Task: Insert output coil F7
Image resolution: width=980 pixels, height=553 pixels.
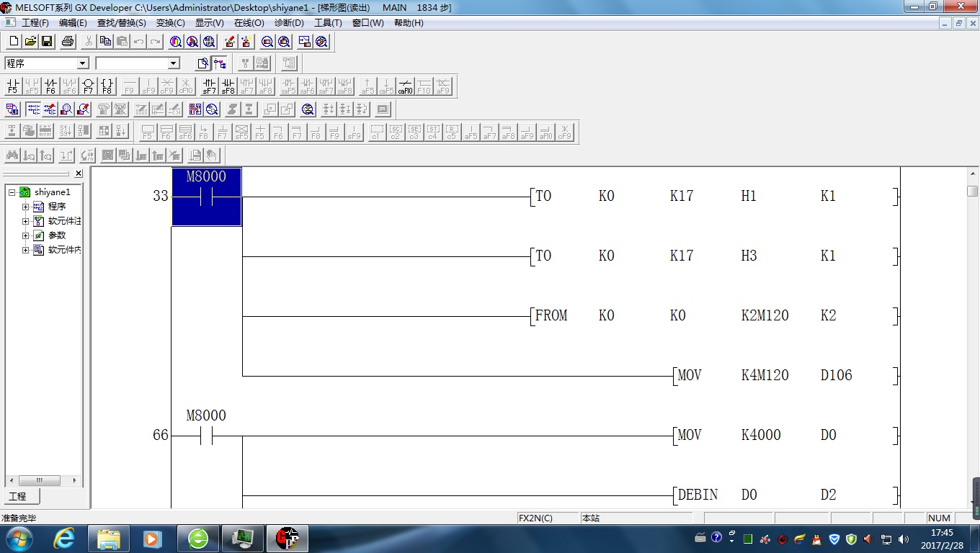Action: [x=88, y=86]
